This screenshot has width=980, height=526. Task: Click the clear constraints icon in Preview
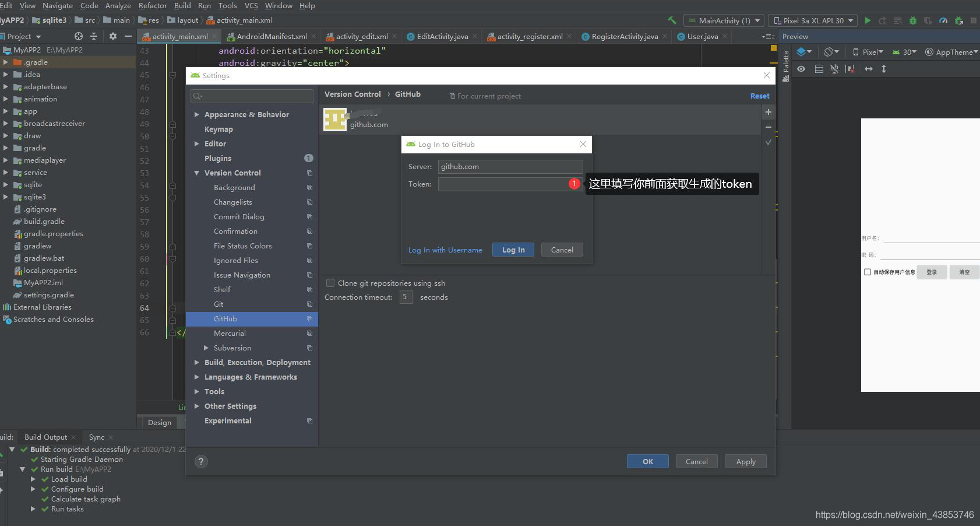850,69
